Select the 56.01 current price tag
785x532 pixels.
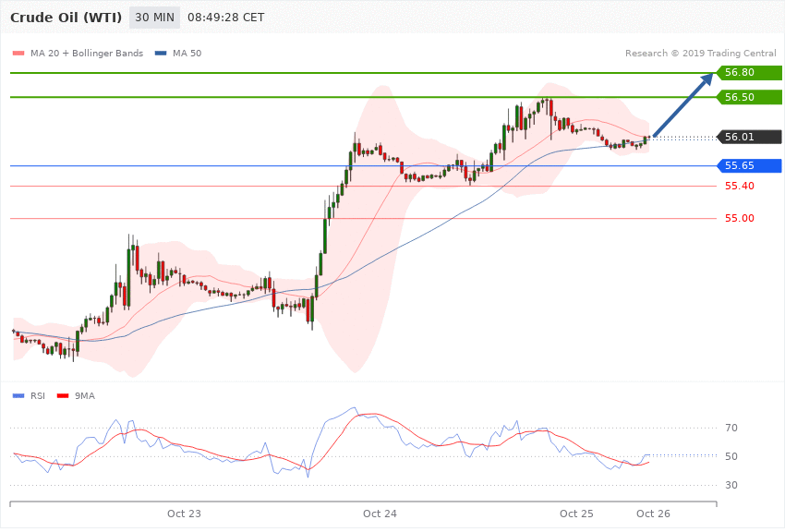click(x=749, y=137)
